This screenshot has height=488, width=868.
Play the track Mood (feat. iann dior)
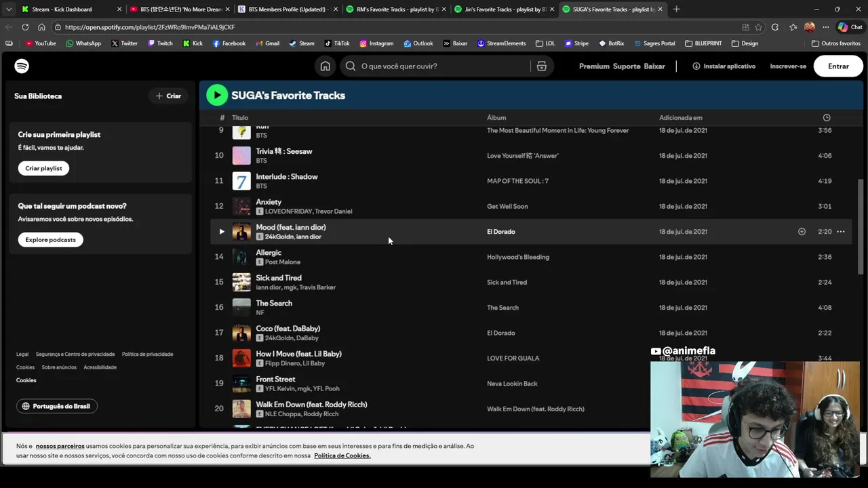[221, 232]
